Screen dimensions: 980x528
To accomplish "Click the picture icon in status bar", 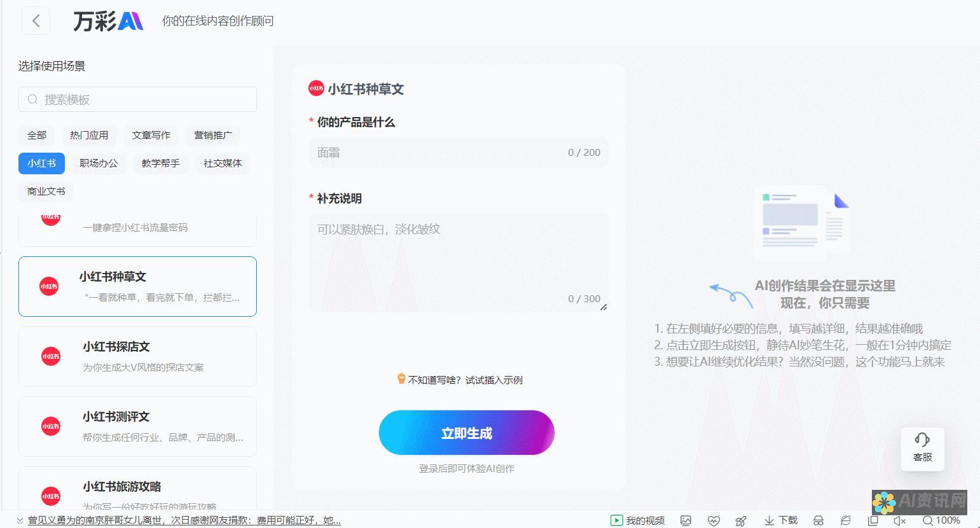I will [686, 520].
